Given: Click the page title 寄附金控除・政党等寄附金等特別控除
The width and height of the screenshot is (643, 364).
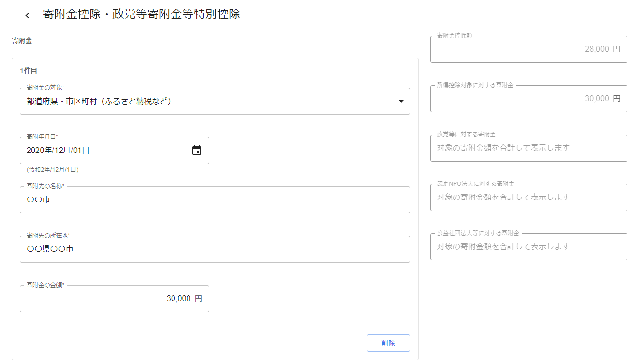Looking at the screenshot, I should 141,15.
